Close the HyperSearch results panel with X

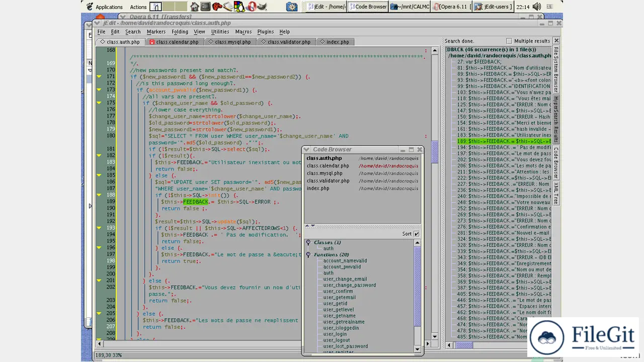(x=556, y=41)
